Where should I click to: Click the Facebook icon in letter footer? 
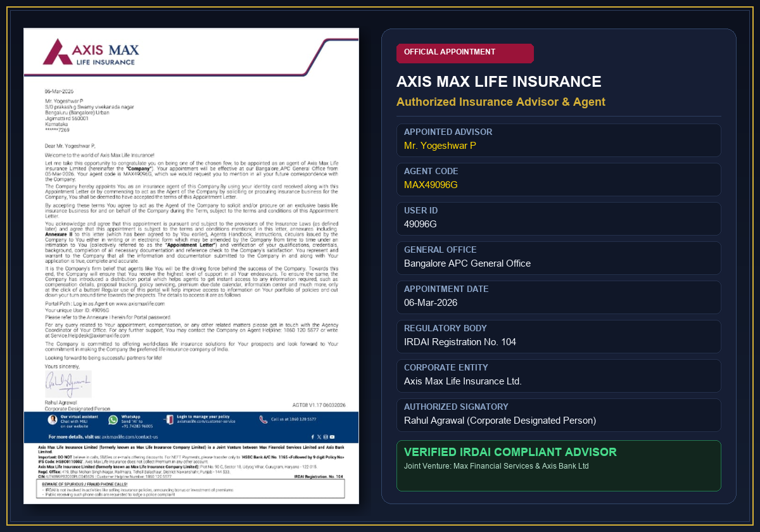point(313,437)
